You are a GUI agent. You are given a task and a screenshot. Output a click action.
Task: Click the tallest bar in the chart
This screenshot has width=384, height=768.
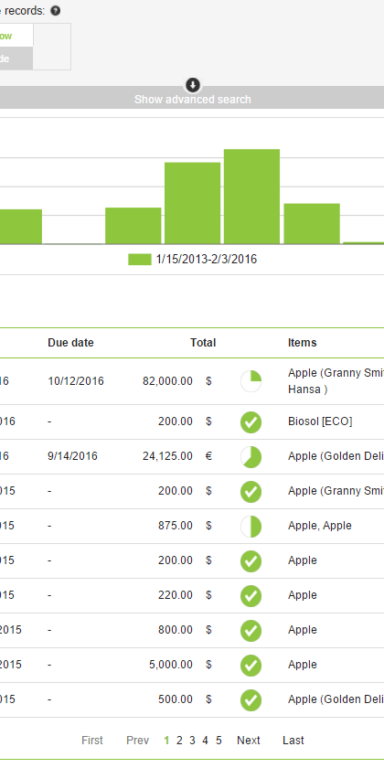click(252, 196)
